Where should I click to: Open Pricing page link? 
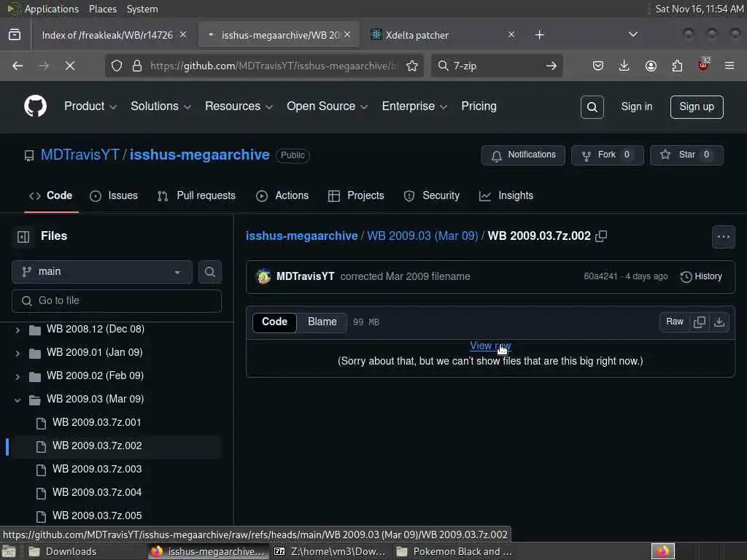[x=479, y=106]
